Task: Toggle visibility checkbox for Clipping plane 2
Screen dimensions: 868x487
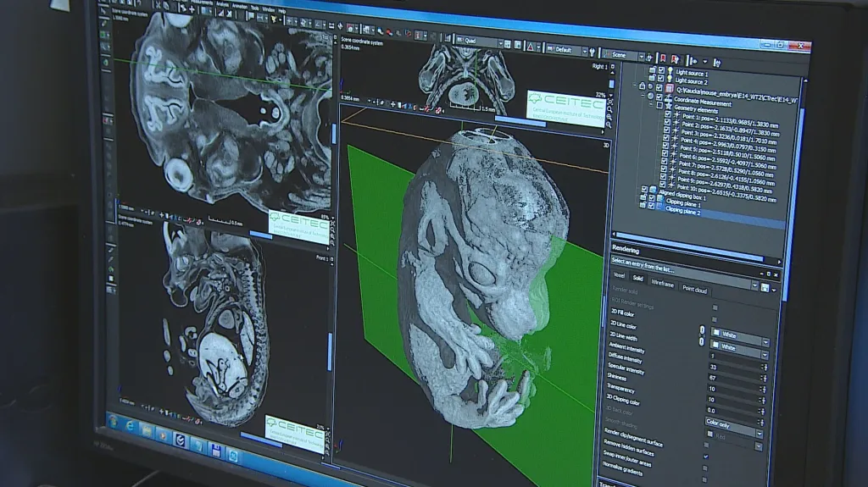Action: click(x=652, y=208)
